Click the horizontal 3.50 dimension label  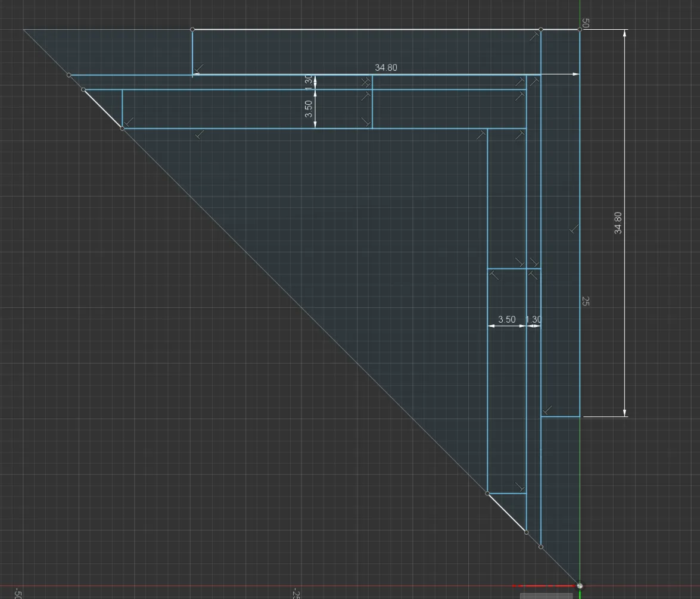pyautogui.click(x=507, y=319)
